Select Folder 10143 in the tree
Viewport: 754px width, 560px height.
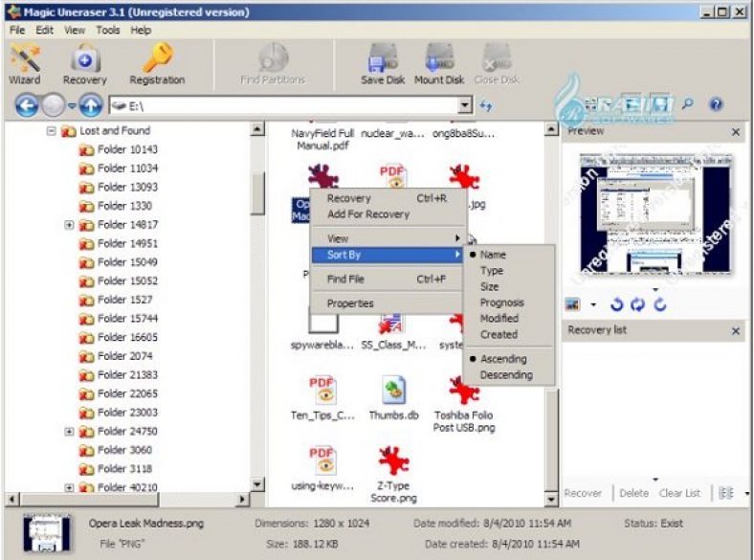(x=127, y=149)
